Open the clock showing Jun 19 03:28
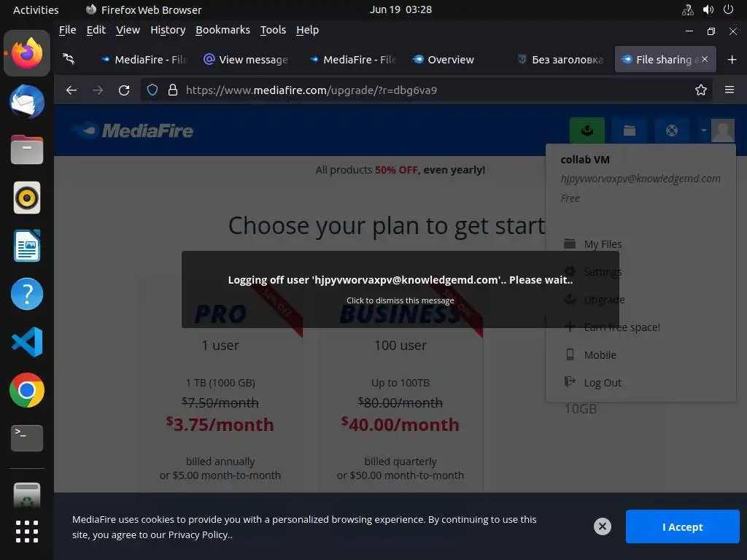747x560 pixels. click(x=400, y=9)
